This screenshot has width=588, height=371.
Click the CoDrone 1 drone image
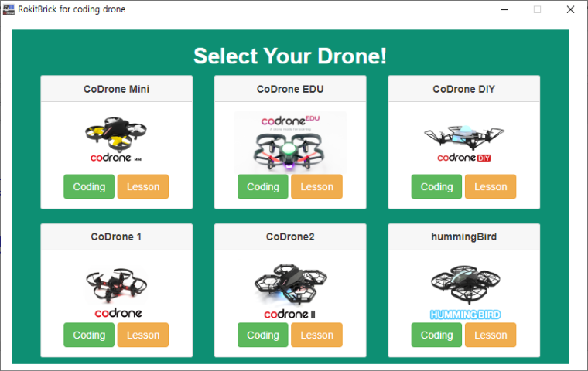117,292
